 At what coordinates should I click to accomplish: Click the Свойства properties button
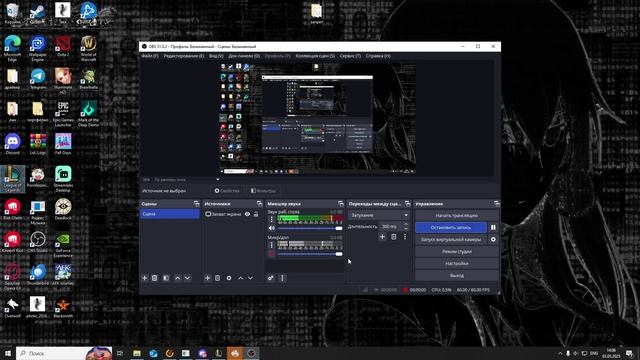coord(227,191)
